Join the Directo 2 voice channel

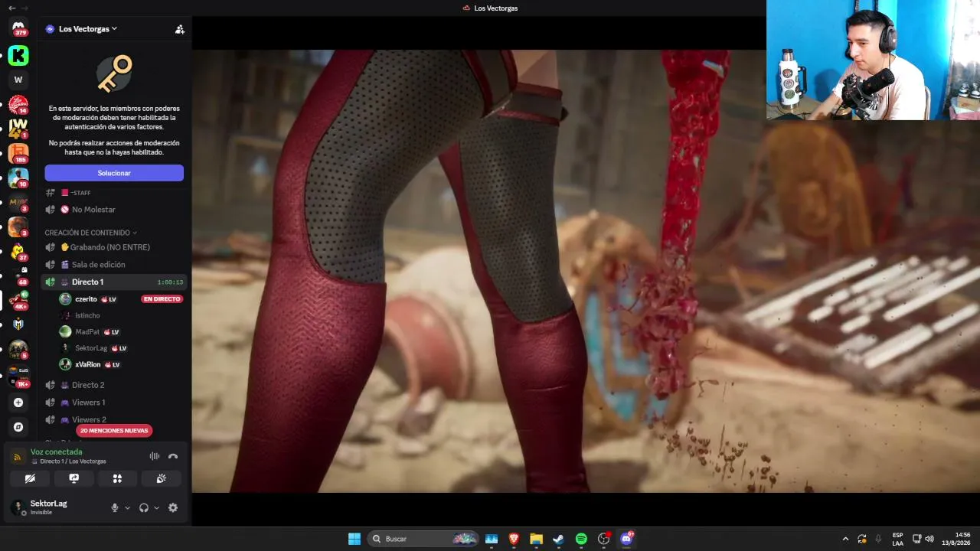click(114, 385)
